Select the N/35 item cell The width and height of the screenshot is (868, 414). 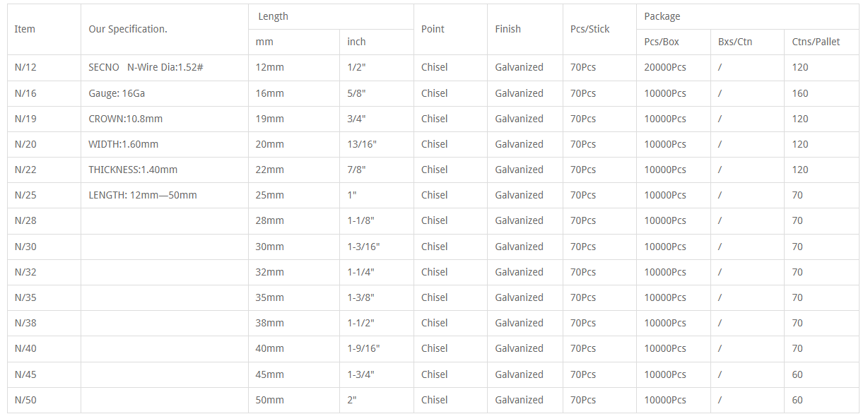[44, 297]
